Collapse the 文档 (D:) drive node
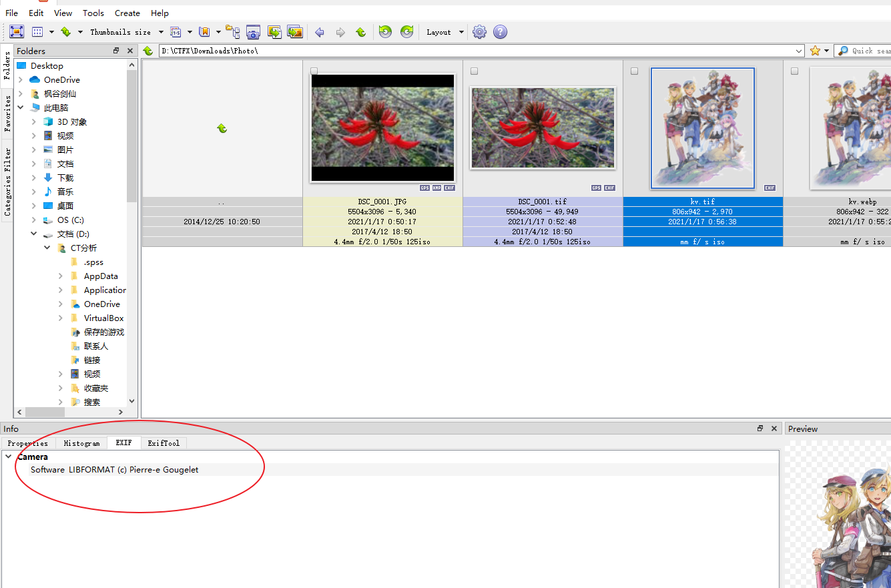This screenshot has height=588, width=891. click(x=34, y=234)
